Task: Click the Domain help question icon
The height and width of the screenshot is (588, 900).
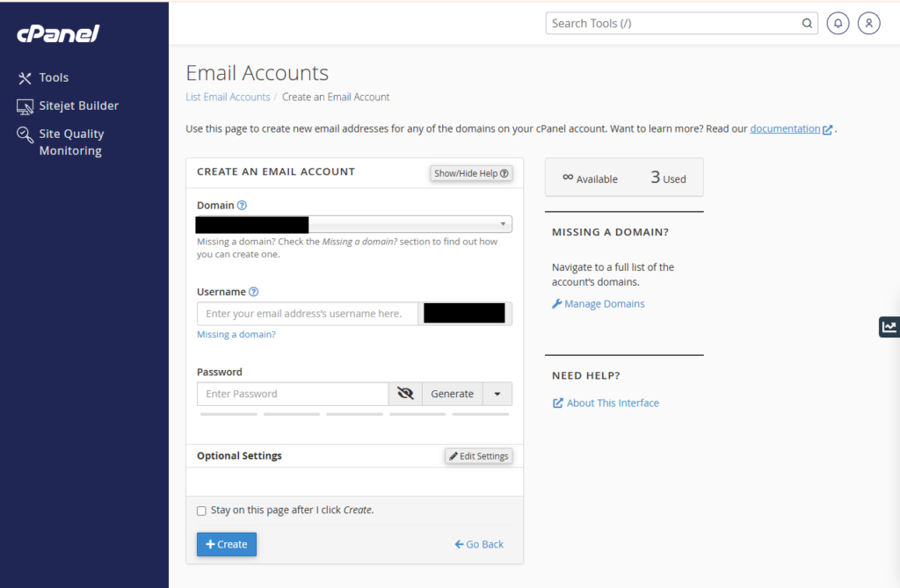Action: click(243, 206)
